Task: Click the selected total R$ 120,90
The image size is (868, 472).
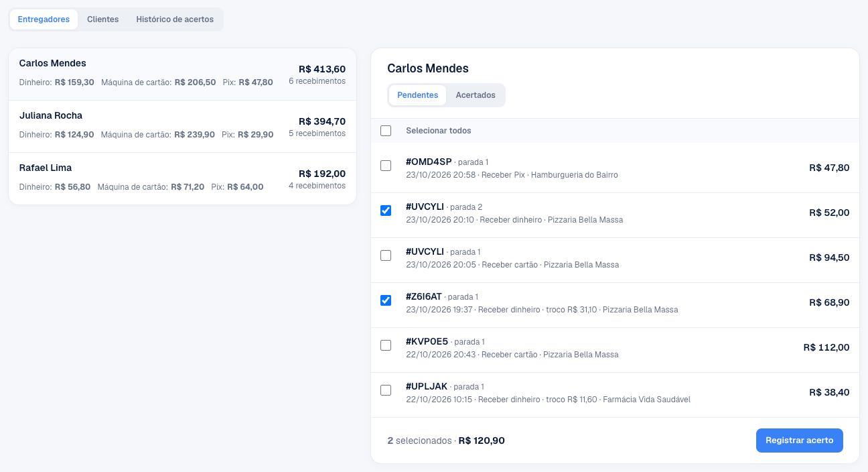Action: [482, 440]
